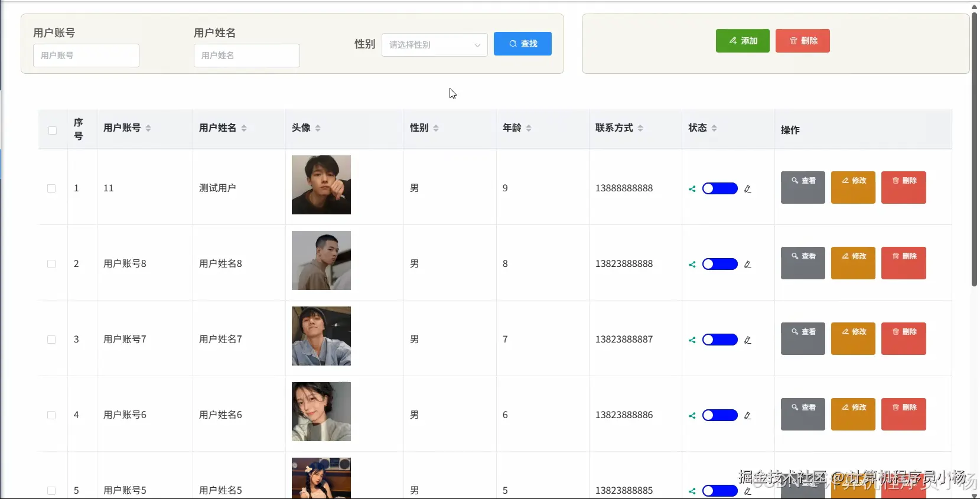This screenshot has width=980, height=499.
Task: Click phone number 13823888886
Action: [x=624, y=415]
